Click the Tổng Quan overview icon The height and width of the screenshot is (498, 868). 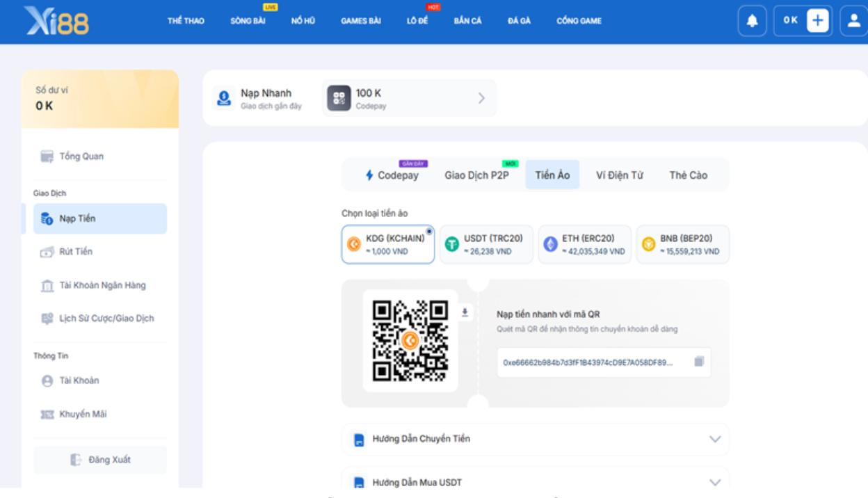tap(46, 156)
